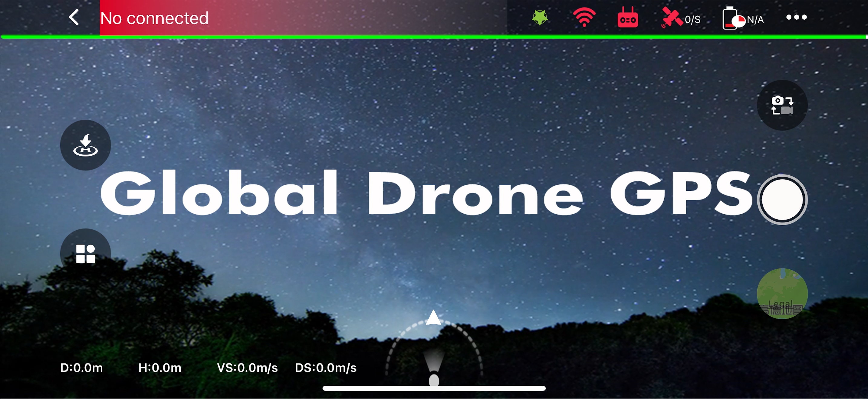Screen dimensions: 868x399
Task: Open the circular map thumbnail
Action: (x=782, y=294)
